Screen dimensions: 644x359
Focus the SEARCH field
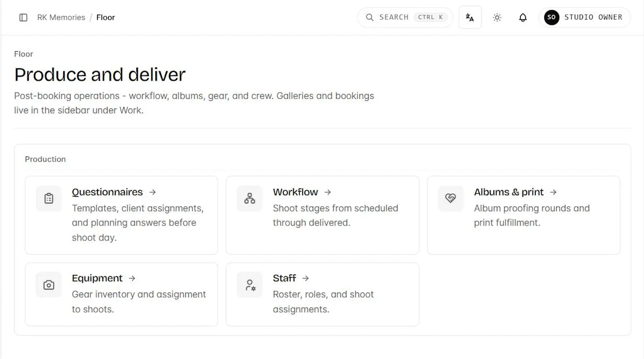405,17
